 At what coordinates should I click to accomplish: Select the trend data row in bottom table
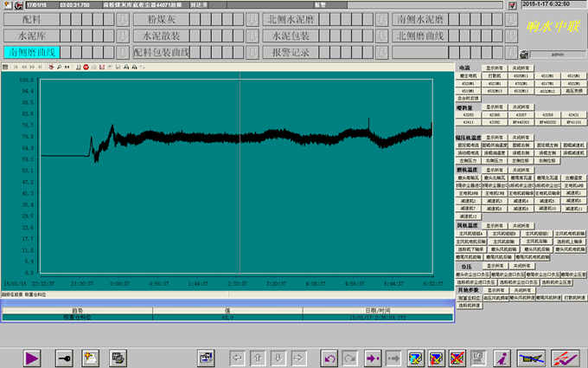[x=227, y=317]
